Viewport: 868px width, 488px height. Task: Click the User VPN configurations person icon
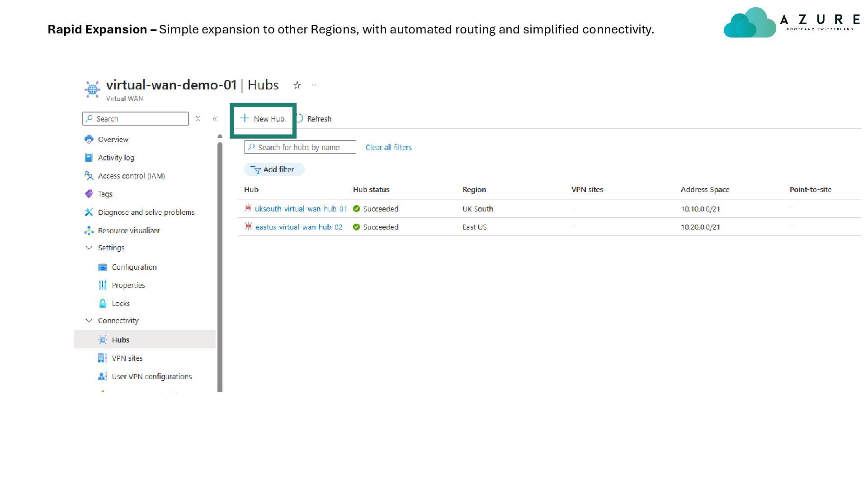click(103, 376)
